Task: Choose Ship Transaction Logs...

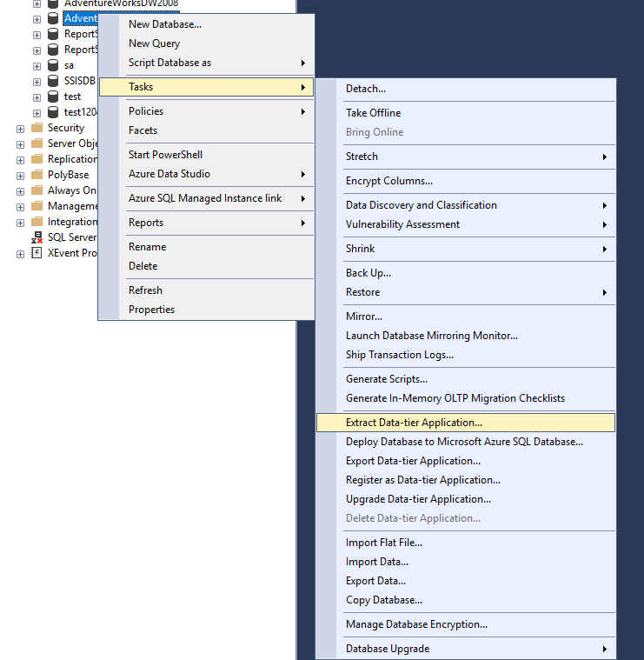Action: pos(466,355)
